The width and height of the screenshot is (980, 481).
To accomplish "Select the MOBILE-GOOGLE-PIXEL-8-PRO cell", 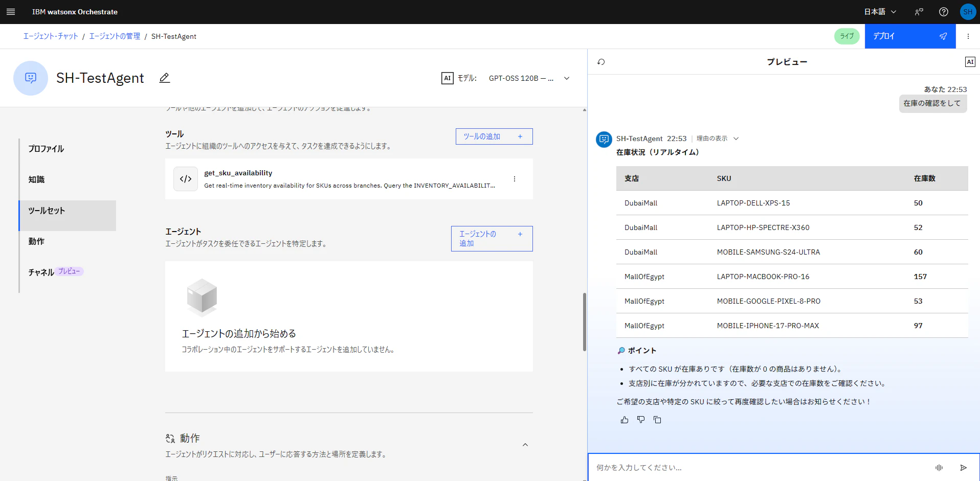I will [769, 301].
